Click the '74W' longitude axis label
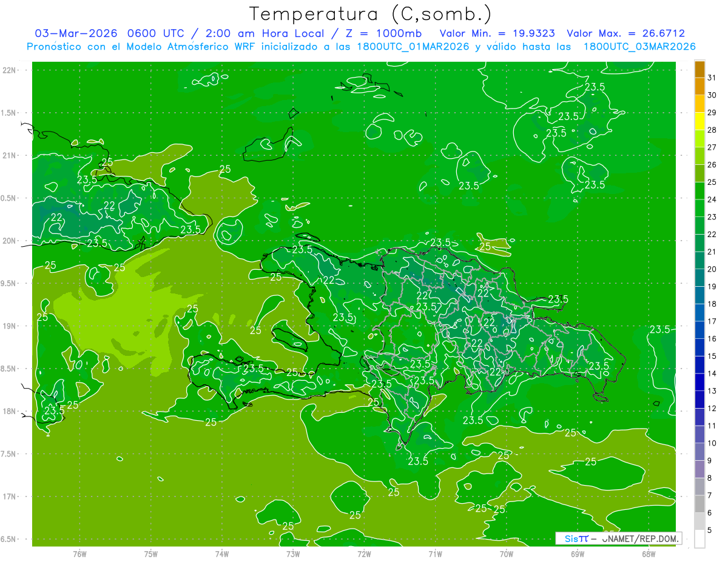Image resolution: width=728 pixels, height=562 pixels. click(222, 554)
